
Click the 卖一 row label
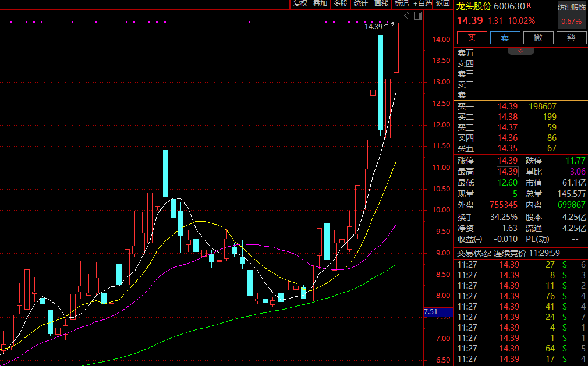tap(465, 95)
